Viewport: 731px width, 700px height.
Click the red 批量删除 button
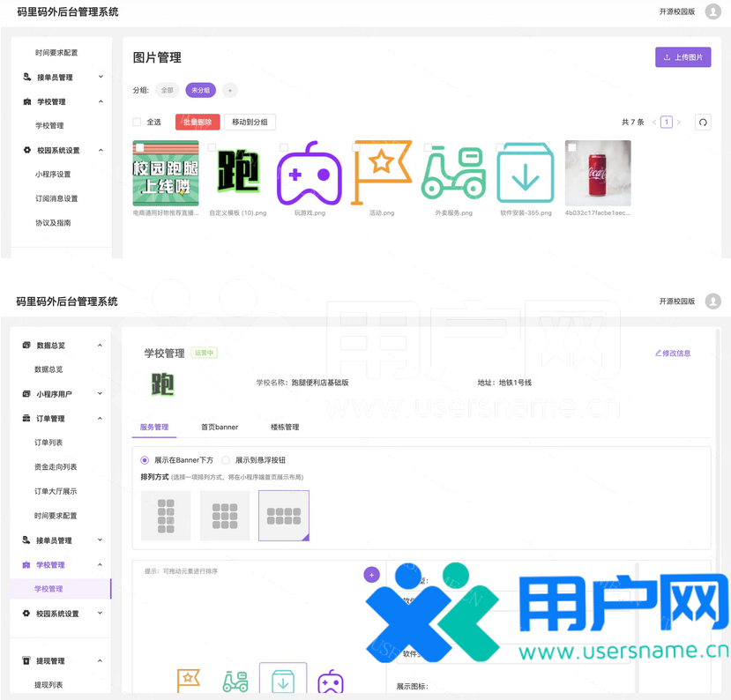[x=198, y=123]
